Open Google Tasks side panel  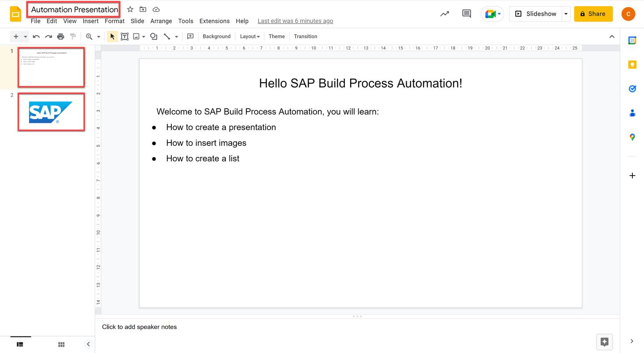tap(632, 89)
